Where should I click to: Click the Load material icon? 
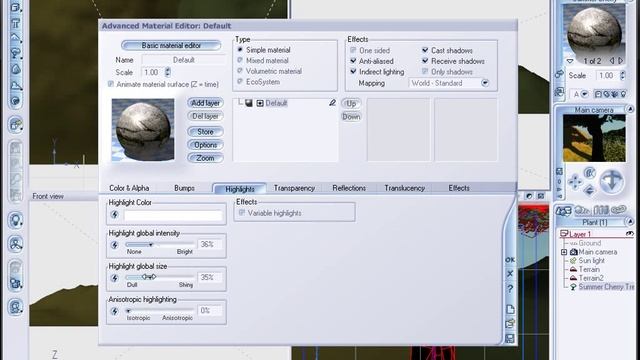[510, 324]
